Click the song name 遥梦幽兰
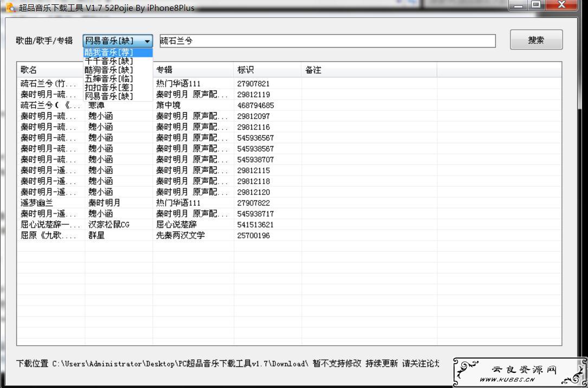This screenshot has width=588, height=388. click(37, 203)
